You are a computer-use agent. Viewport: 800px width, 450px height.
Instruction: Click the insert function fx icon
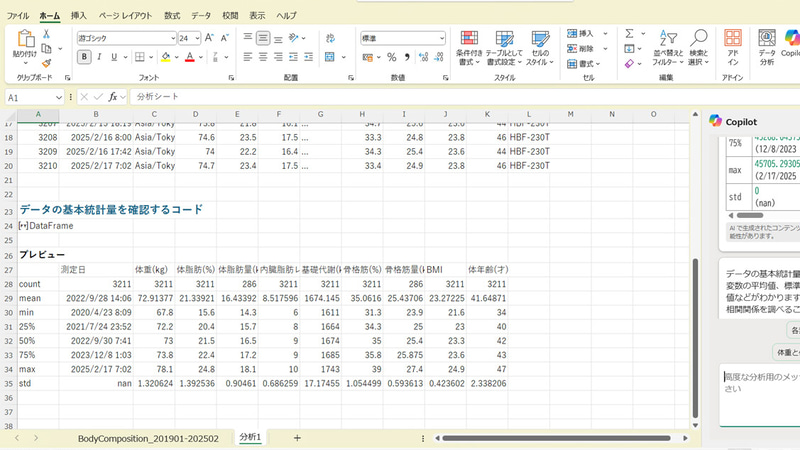pyautogui.click(x=113, y=96)
